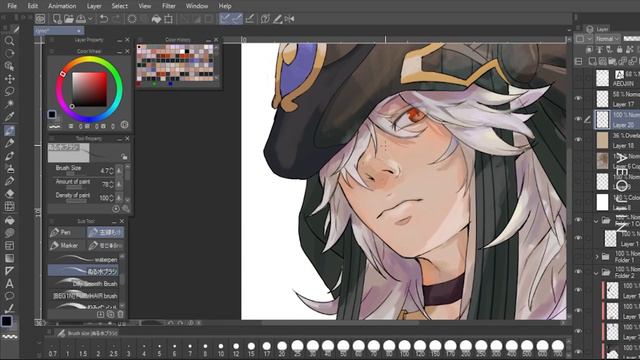Toggle visibility of Layer 20
This screenshot has height=360, width=640.
[x=578, y=119]
